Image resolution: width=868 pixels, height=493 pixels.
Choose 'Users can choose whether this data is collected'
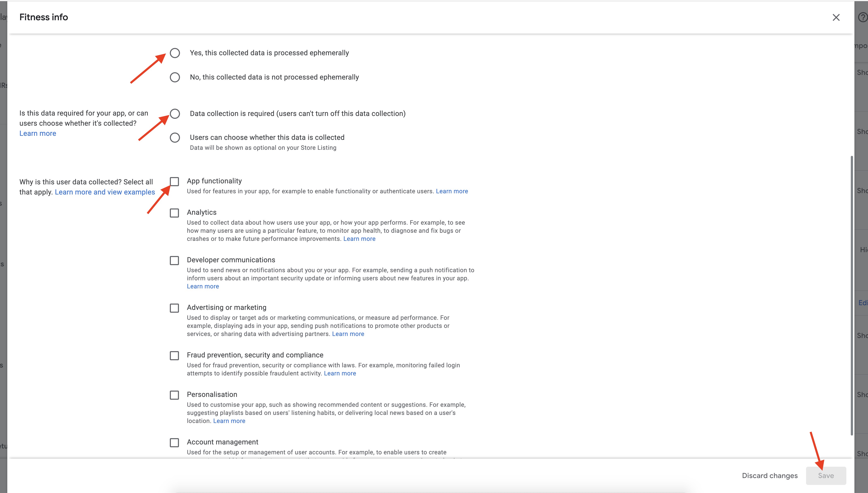175,138
